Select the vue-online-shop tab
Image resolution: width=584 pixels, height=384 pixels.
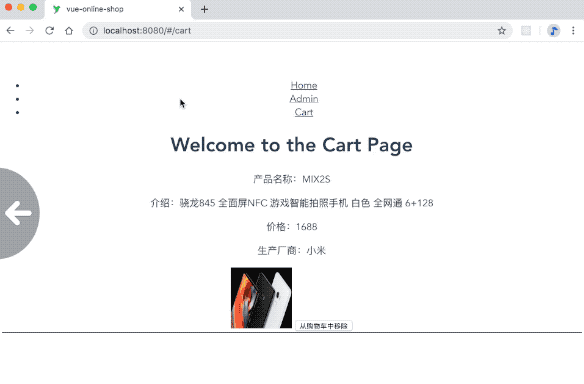(118, 9)
